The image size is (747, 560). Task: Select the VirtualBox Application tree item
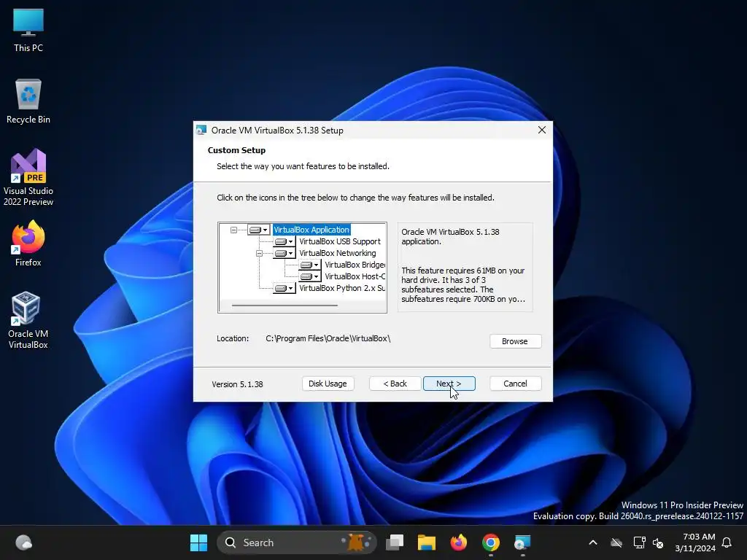pos(311,230)
